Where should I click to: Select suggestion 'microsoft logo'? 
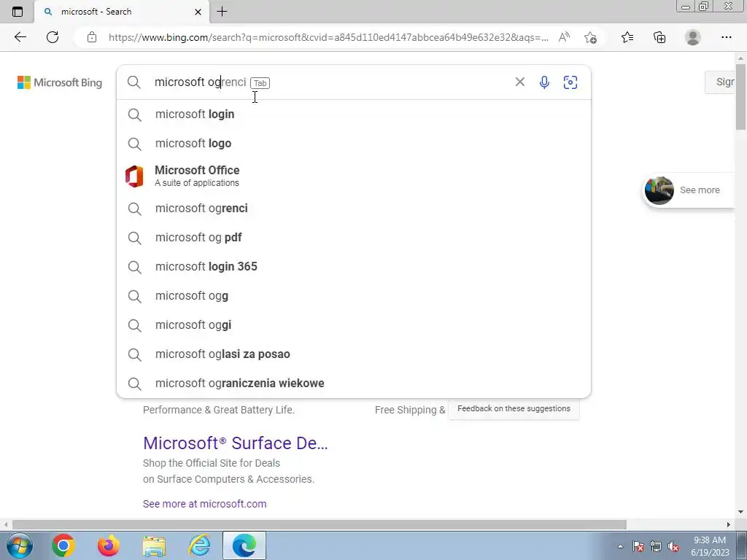(x=354, y=144)
